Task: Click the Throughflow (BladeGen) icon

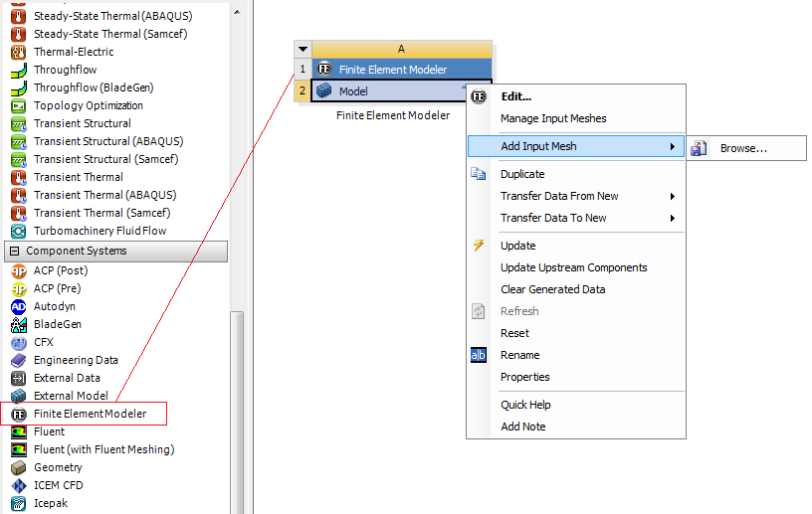Action: pos(18,88)
